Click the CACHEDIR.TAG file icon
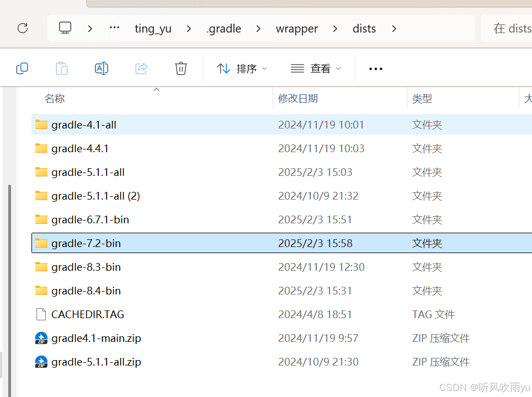This screenshot has width=532, height=397. [x=41, y=314]
